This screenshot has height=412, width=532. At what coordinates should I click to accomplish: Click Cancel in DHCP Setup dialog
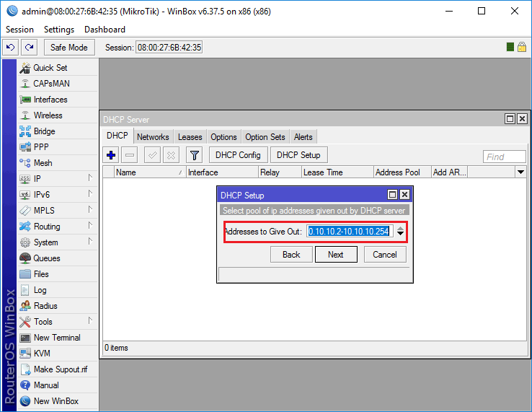pyautogui.click(x=385, y=255)
